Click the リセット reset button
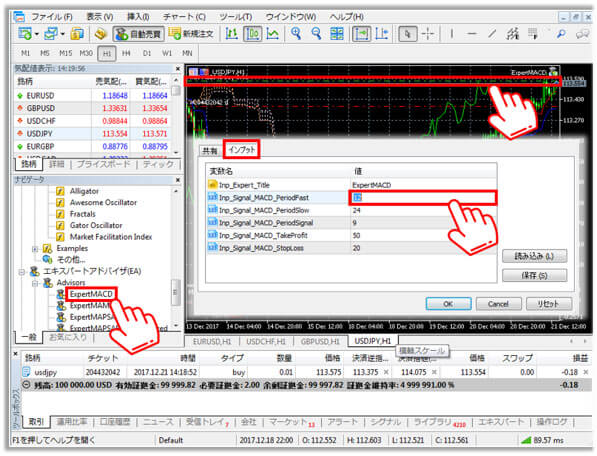Viewport: 597px width, 456px height. point(549,304)
